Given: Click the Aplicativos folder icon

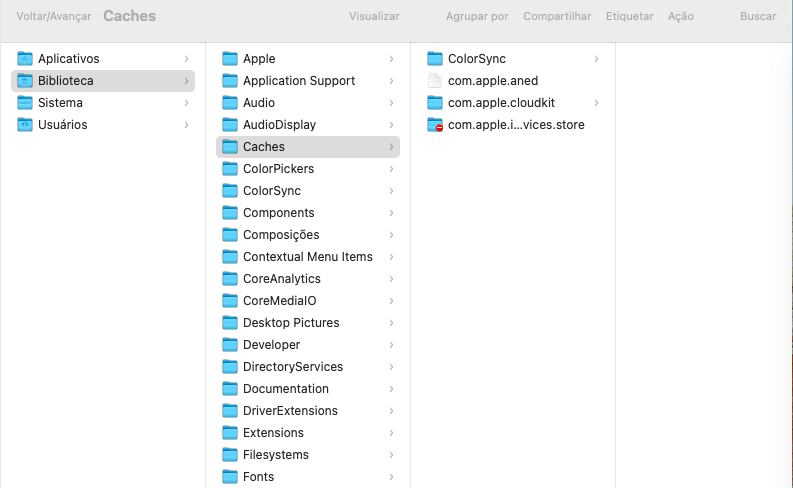Looking at the screenshot, I should tap(25, 59).
